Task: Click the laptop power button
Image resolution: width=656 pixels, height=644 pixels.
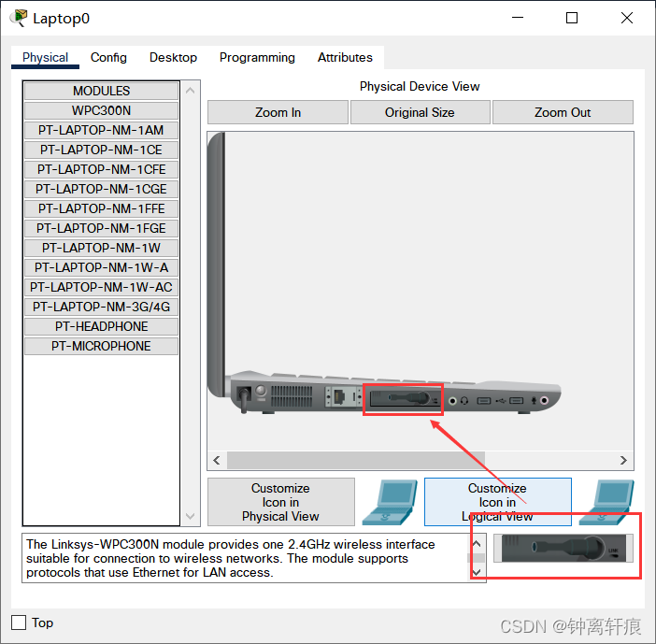Action: tap(261, 391)
